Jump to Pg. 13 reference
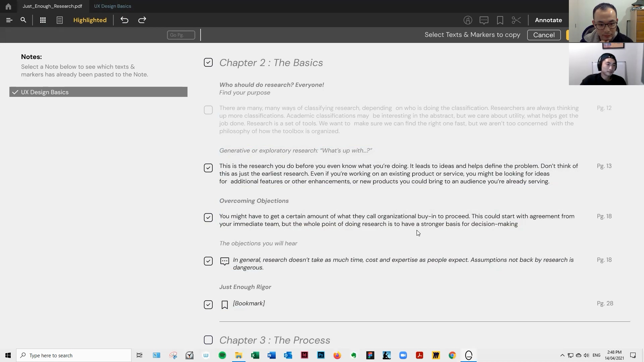 [x=604, y=166]
